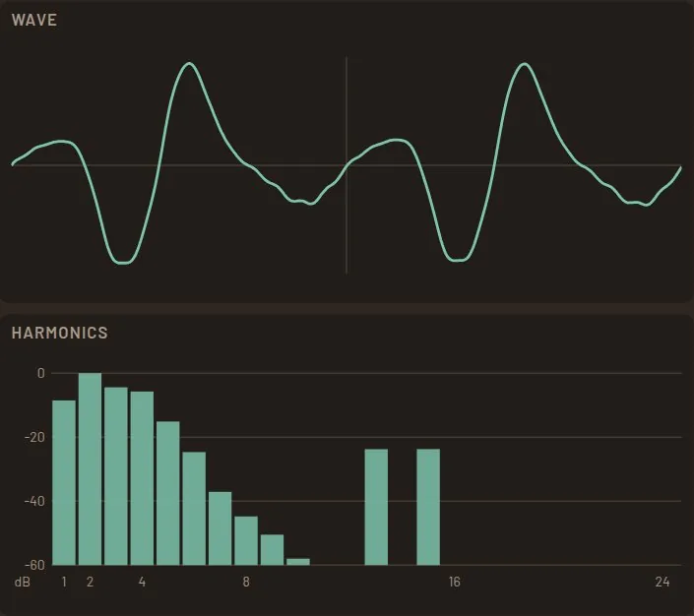Click harmonic axis label 8

(246, 582)
